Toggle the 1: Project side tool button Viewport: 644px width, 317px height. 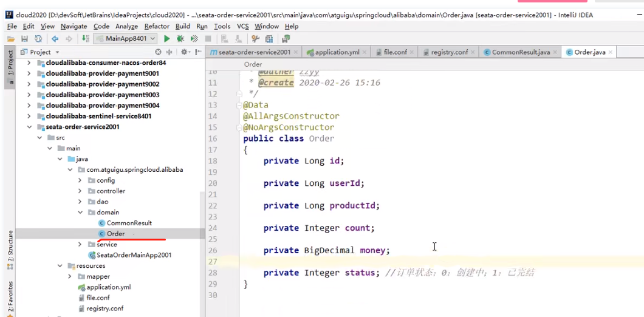coord(10,67)
